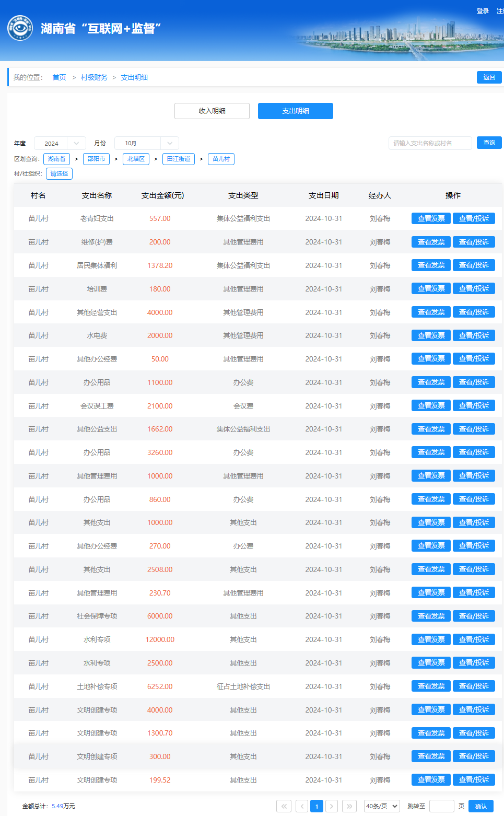Open the month 10月 dropdown
Screen dimensions: 504x816
[146, 143]
